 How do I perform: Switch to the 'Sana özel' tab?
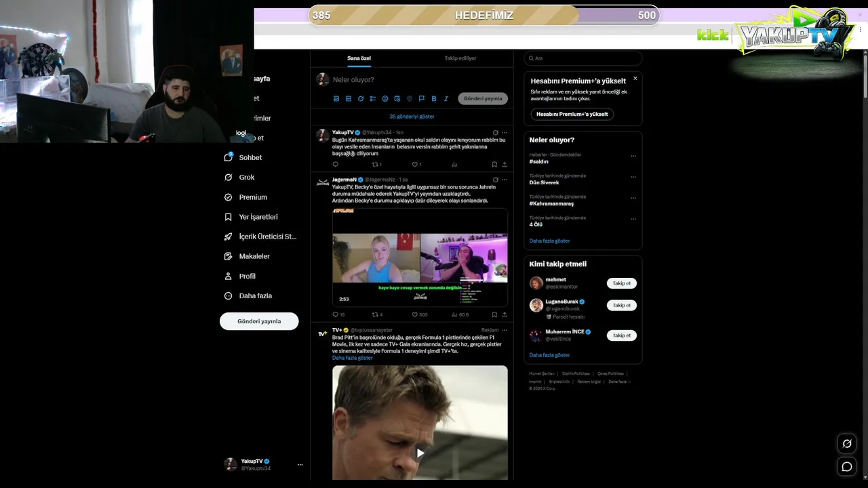tap(359, 58)
